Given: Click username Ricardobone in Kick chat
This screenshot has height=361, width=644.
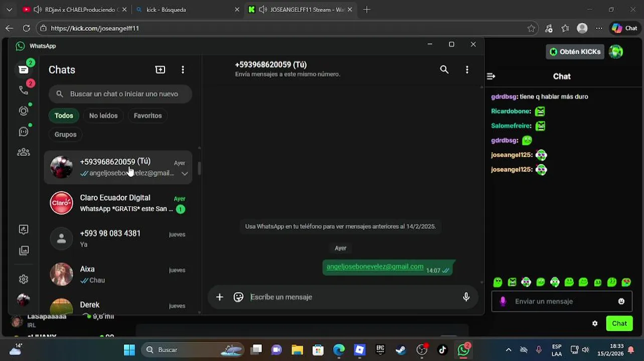Looking at the screenshot, I should [510, 111].
